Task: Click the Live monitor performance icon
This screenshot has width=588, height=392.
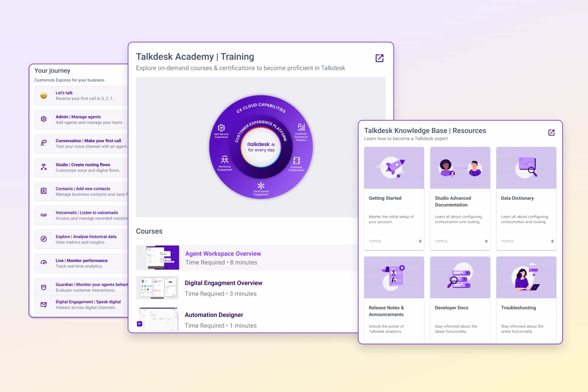Action: (43, 263)
